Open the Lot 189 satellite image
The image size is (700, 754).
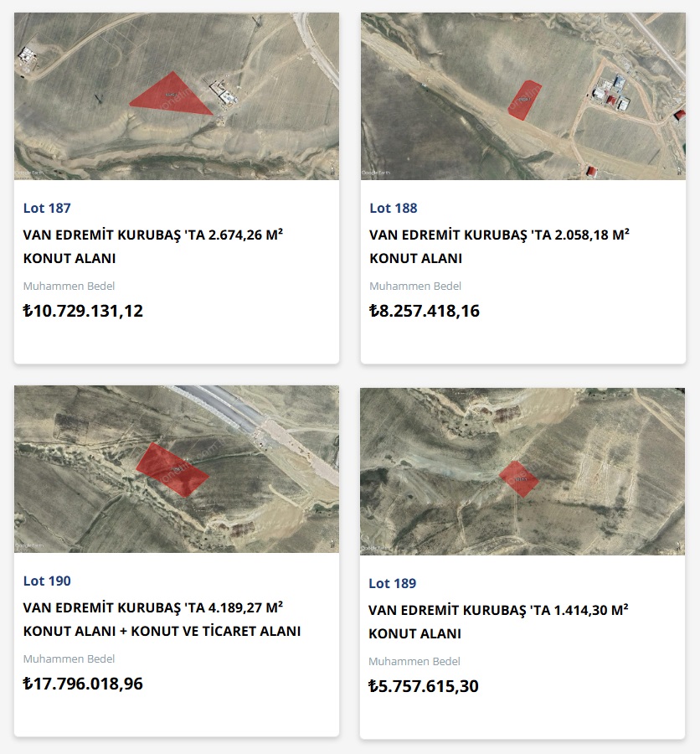click(522, 471)
